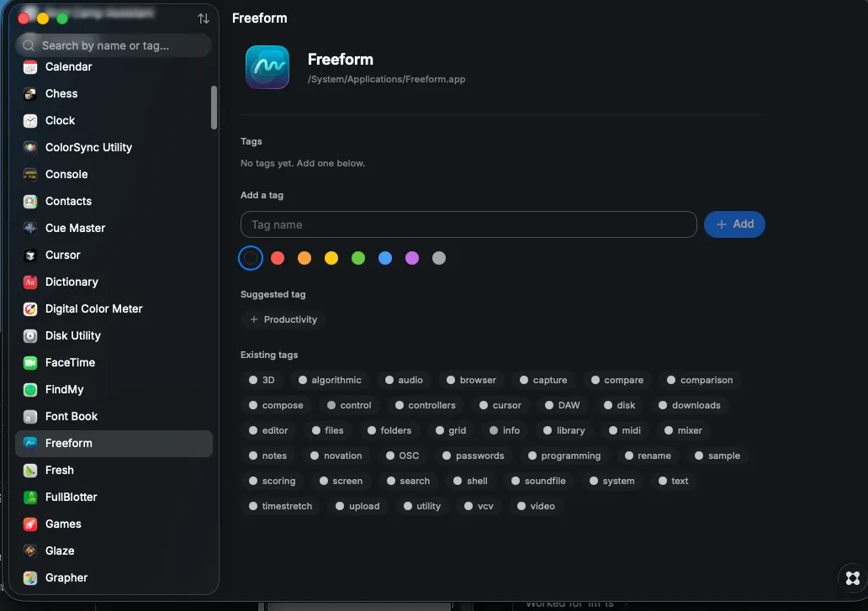Pick the green tag color swatch
Viewport: 868px width, 611px height.
click(x=358, y=258)
